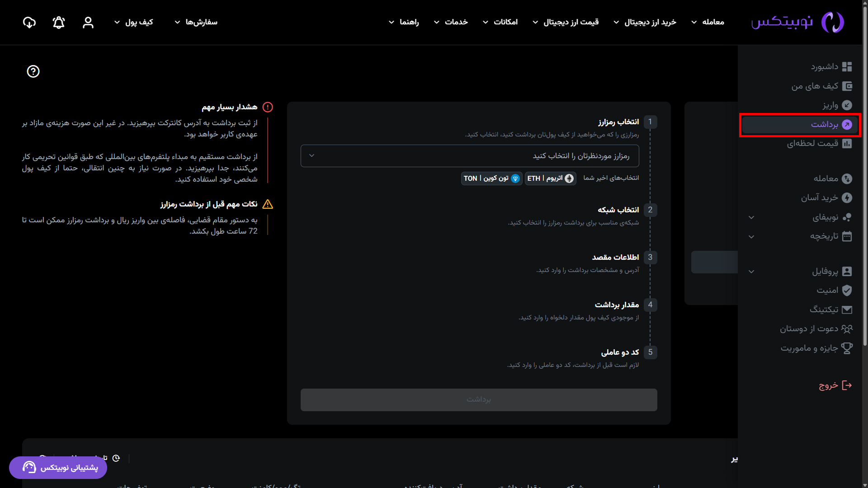Click the Nobitex logo
Image resolution: width=868 pixels, height=488 pixels.
tap(797, 22)
